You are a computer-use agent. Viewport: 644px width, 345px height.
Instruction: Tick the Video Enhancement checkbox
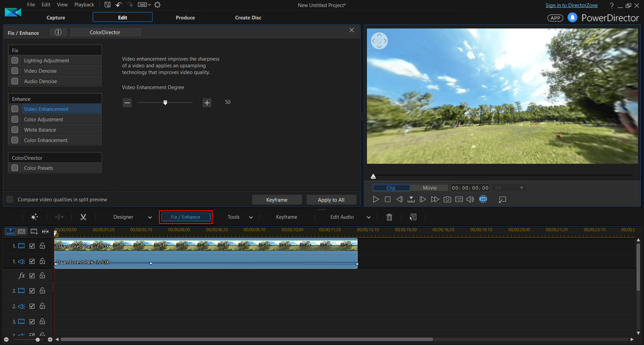pos(15,109)
